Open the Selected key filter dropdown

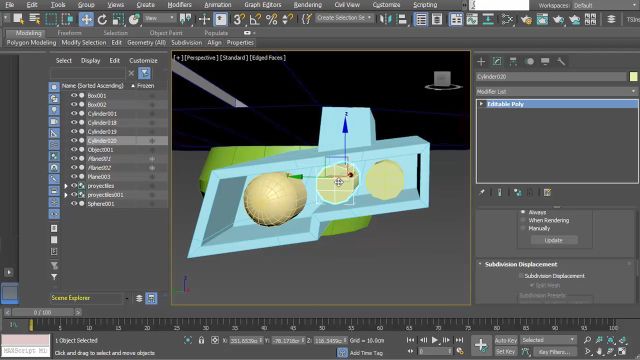[x=548, y=340]
